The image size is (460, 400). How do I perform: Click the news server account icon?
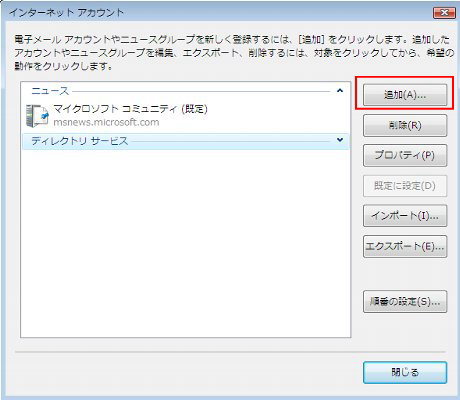[37, 116]
